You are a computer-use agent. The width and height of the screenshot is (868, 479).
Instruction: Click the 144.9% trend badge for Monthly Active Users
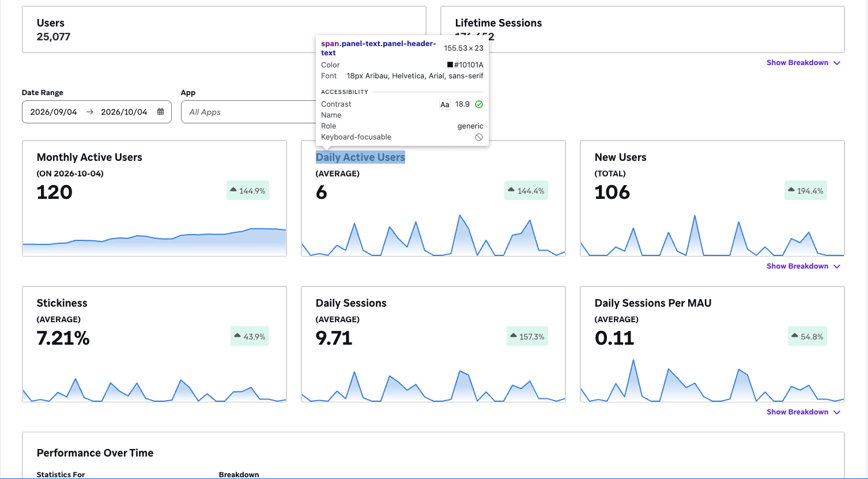248,191
